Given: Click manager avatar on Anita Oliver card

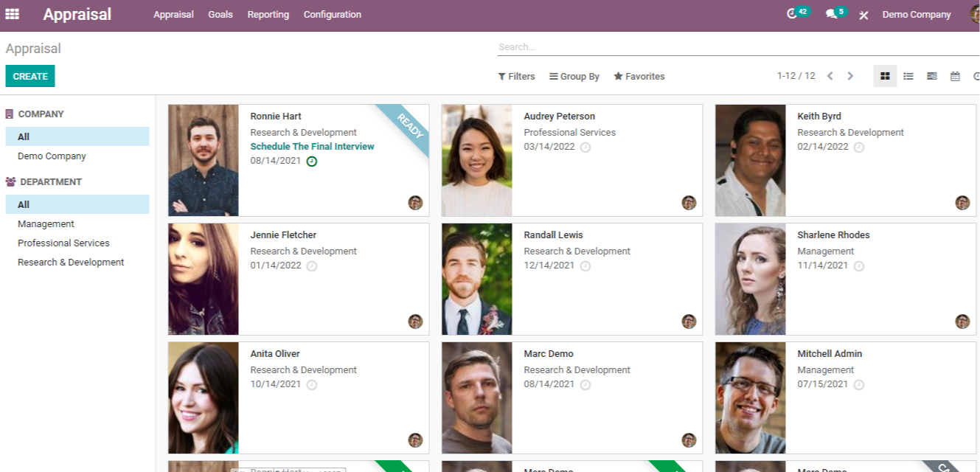Looking at the screenshot, I should 416,440.
